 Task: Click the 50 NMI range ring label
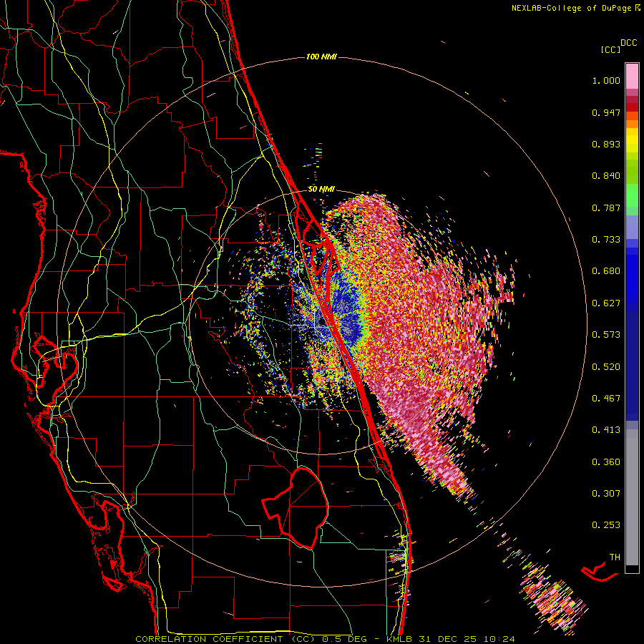click(321, 190)
